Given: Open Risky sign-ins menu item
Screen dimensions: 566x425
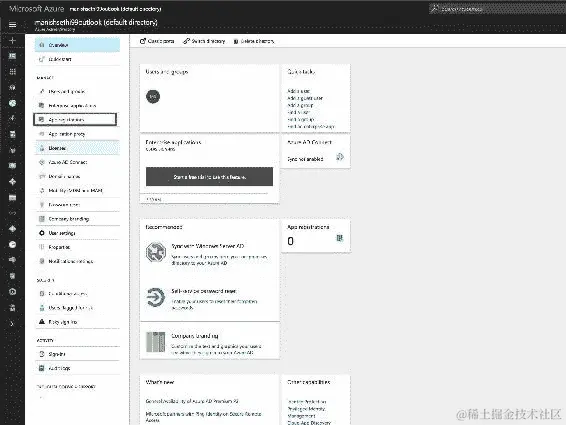Looking at the screenshot, I should 77,322.
